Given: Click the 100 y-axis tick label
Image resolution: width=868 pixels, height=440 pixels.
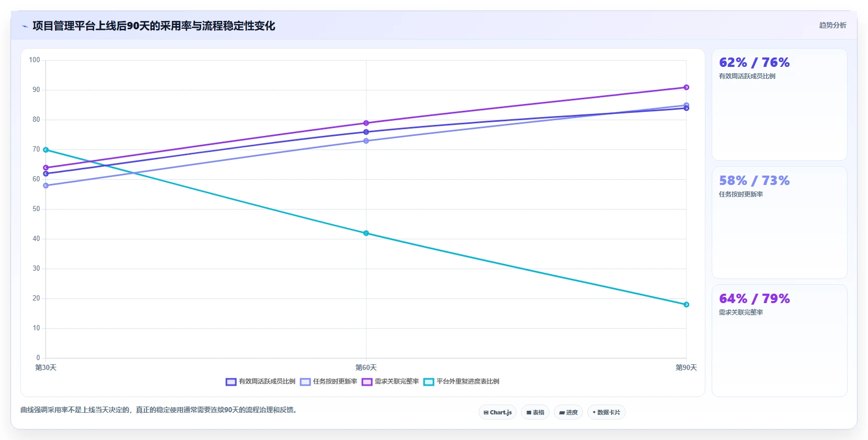Looking at the screenshot, I should coord(35,60).
